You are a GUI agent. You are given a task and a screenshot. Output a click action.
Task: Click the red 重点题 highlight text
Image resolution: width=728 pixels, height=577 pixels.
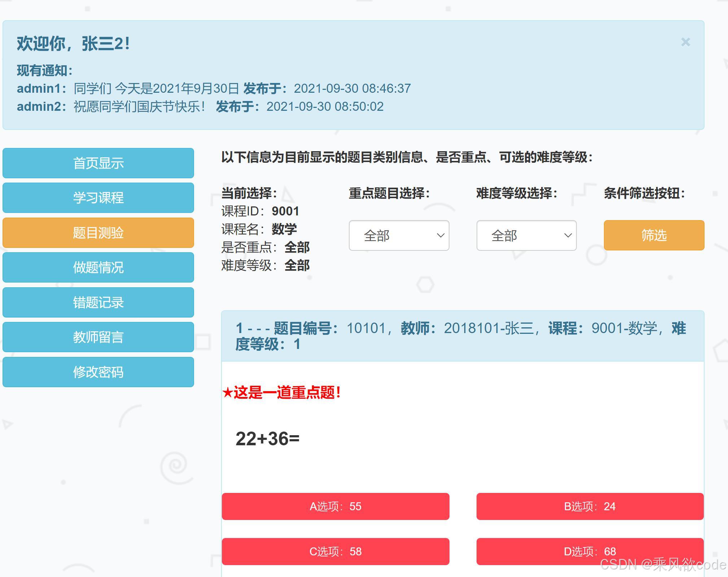click(282, 394)
